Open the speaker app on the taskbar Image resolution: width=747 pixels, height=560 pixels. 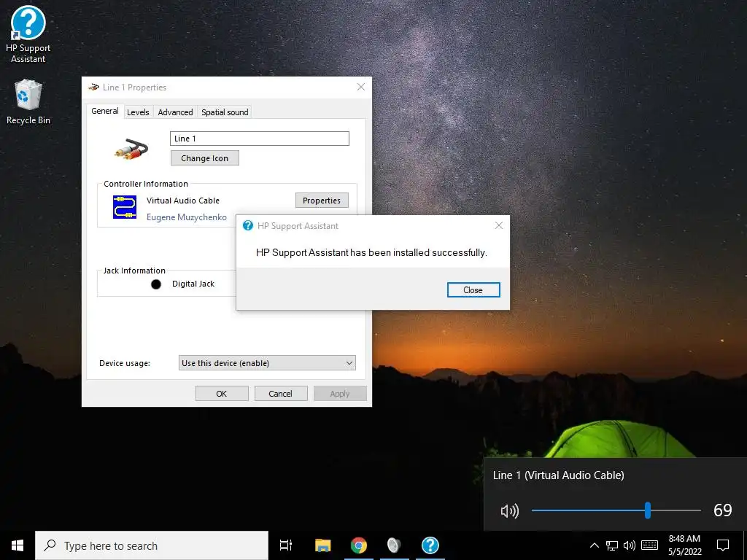click(x=394, y=545)
